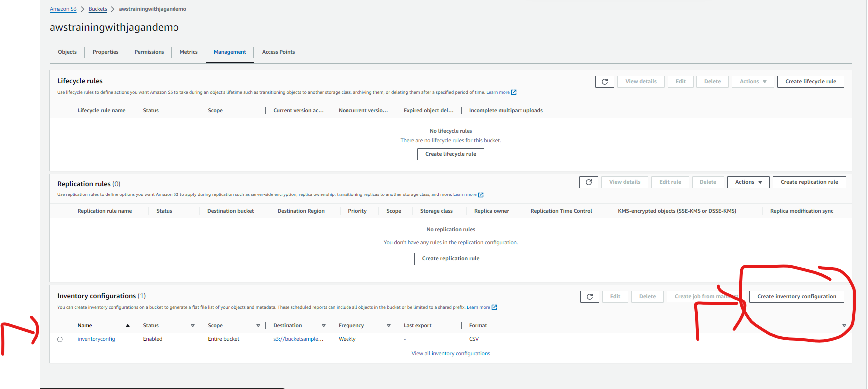
Task: Click the Destination Region column header
Action: pos(301,211)
